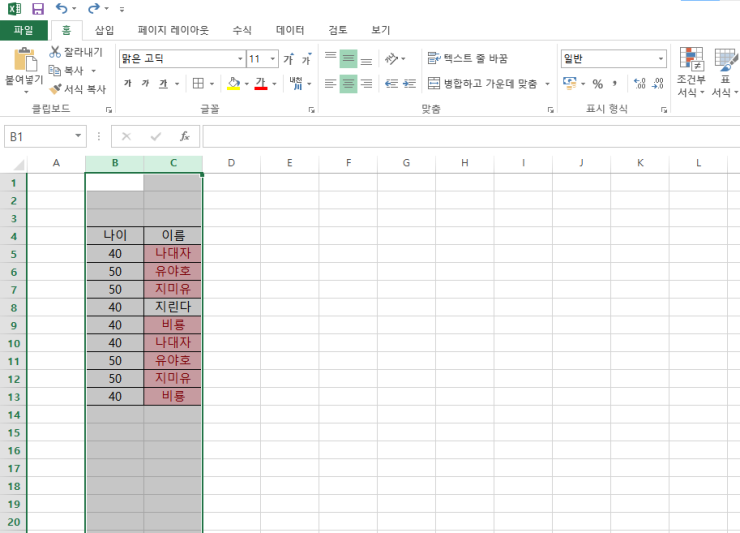Toggle Underline formatting (underlined 가)

click(163, 84)
